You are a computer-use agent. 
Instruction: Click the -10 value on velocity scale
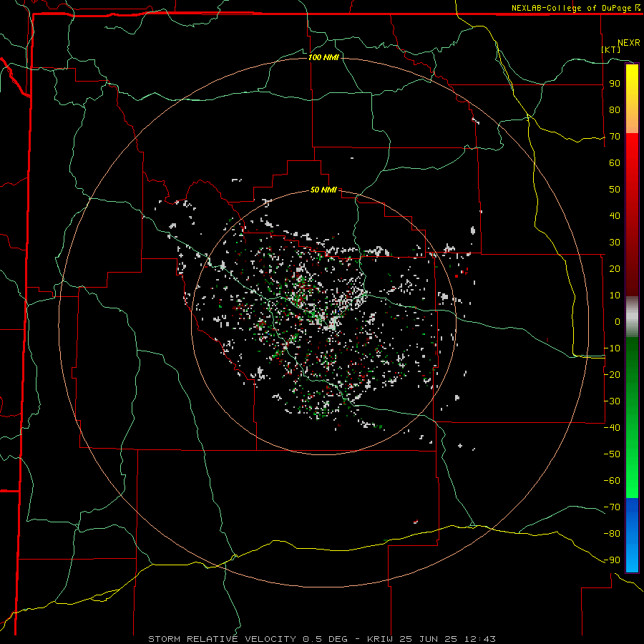[x=612, y=348]
